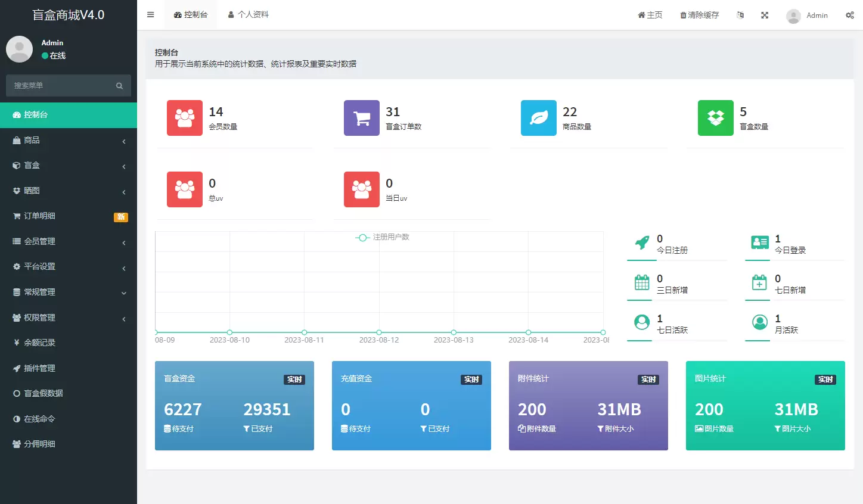
Task: Click the 盲盒商城V4.0 logo title
Action: coord(69,15)
